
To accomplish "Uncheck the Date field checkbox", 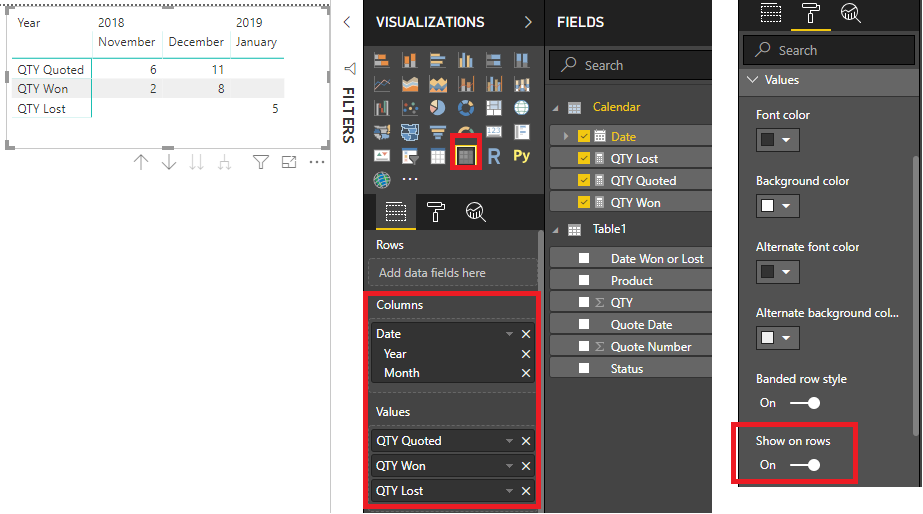I will (583, 137).
